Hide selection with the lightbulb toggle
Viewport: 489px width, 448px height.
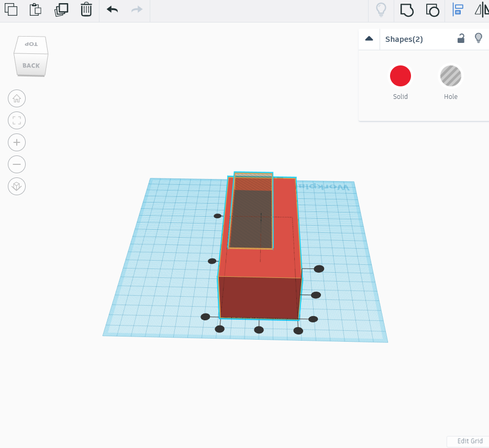point(478,38)
